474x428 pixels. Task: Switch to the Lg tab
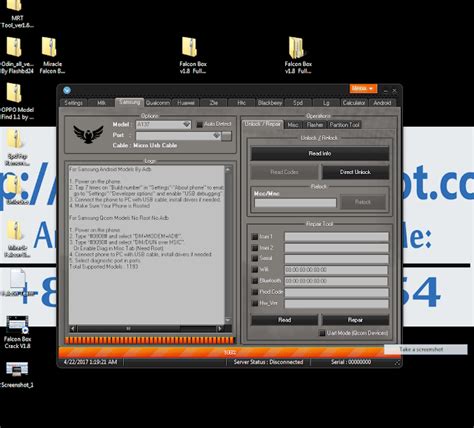(x=326, y=103)
